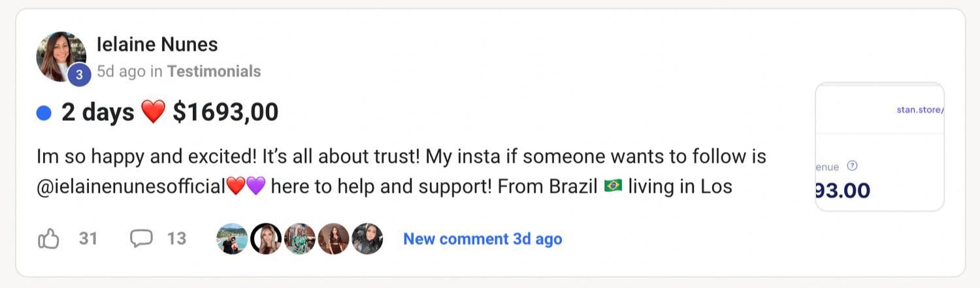
Task: Click the red heart emoji in post title
Action: click(154, 113)
